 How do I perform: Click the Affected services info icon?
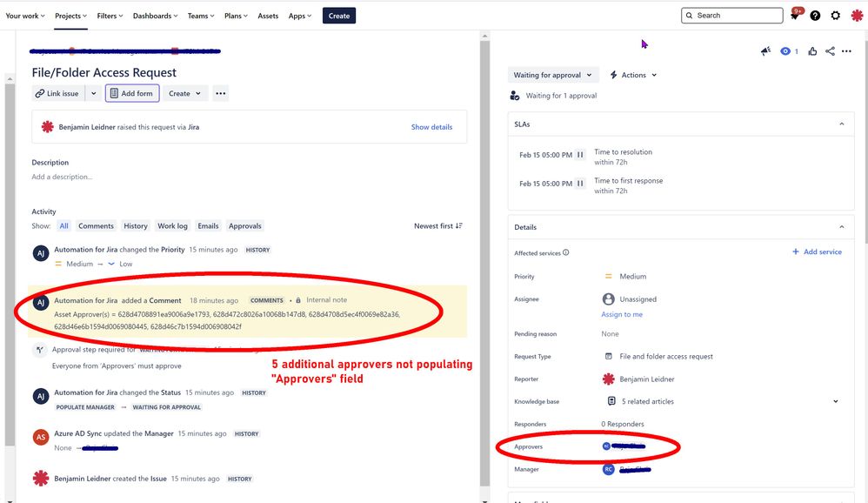[x=565, y=252]
